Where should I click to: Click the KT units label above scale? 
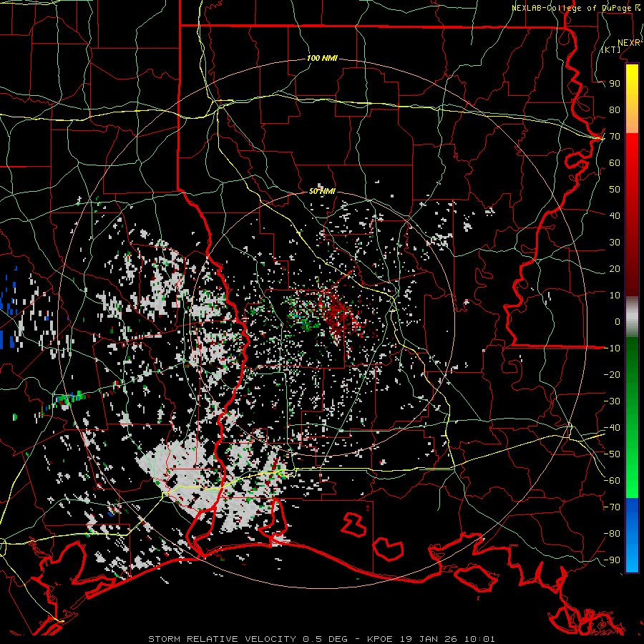click(611, 50)
